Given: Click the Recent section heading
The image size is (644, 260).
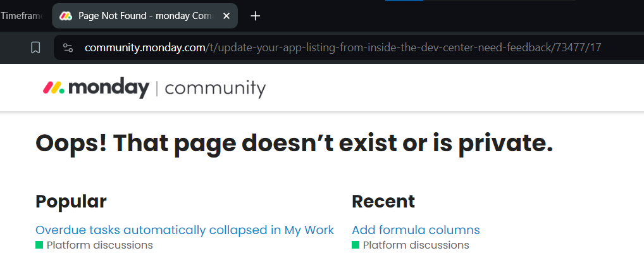Looking at the screenshot, I should [x=383, y=202].
